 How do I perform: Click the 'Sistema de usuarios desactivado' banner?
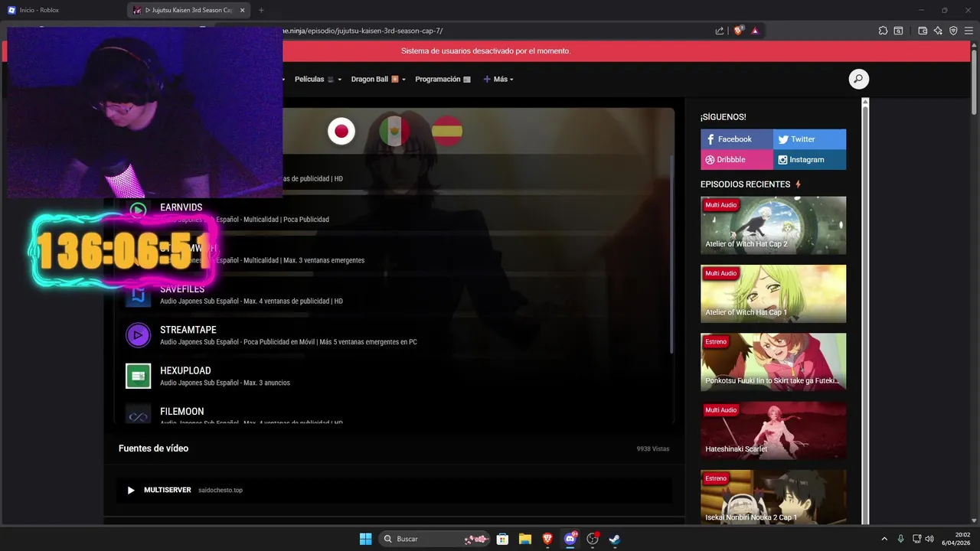click(x=486, y=51)
